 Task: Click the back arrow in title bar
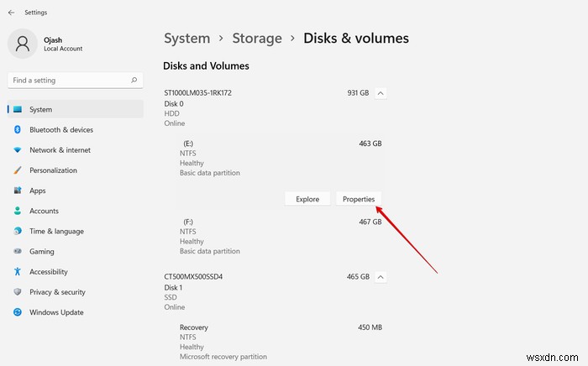(x=11, y=13)
